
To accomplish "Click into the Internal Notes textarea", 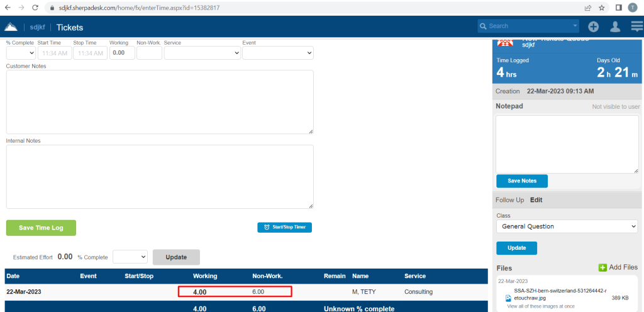I will (x=160, y=177).
